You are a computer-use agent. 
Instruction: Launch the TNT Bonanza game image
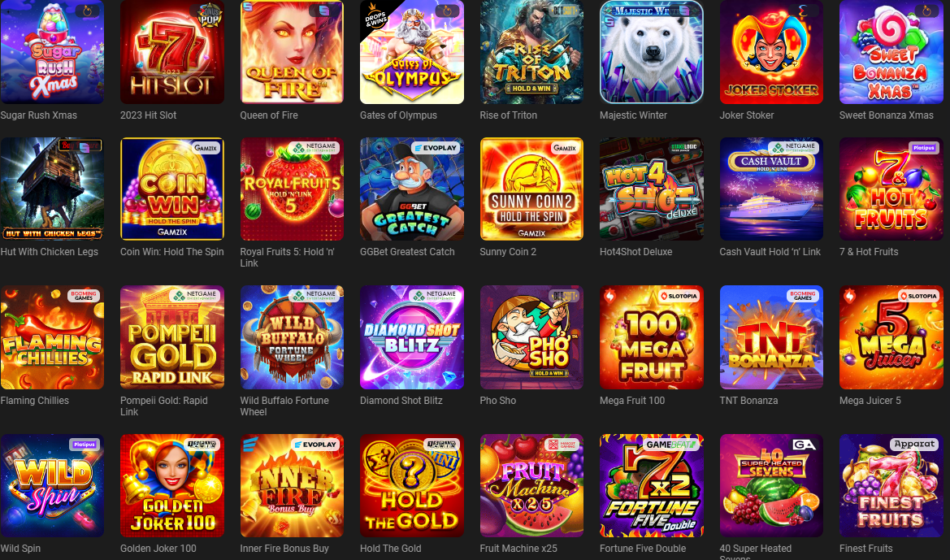[x=771, y=337]
